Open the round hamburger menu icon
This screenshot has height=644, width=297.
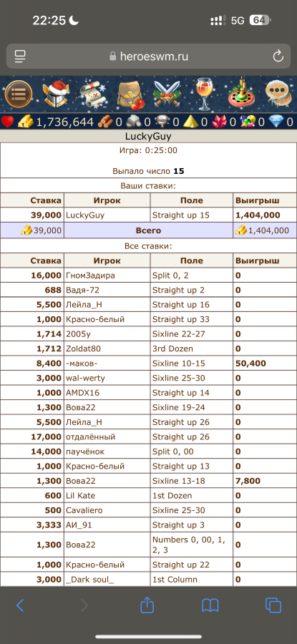(19, 94)
